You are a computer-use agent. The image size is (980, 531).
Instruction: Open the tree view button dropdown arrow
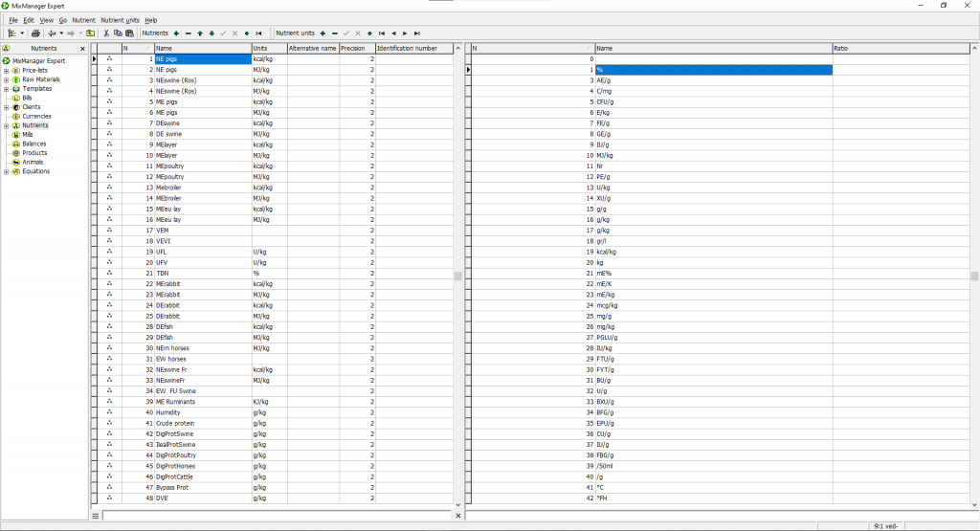coord(22,33)
